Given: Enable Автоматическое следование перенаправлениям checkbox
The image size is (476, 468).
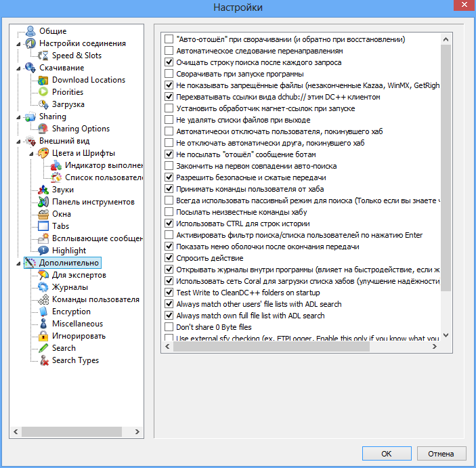Looking at the screenshot, I should [169, 51].
